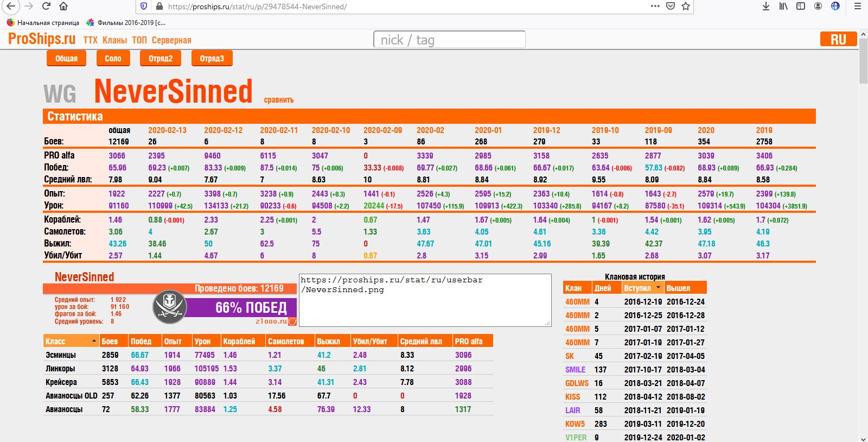This screenshot has height=442, width=868.
Task: Click the 2019-12 period column header
Action: (x=546, y=130)
